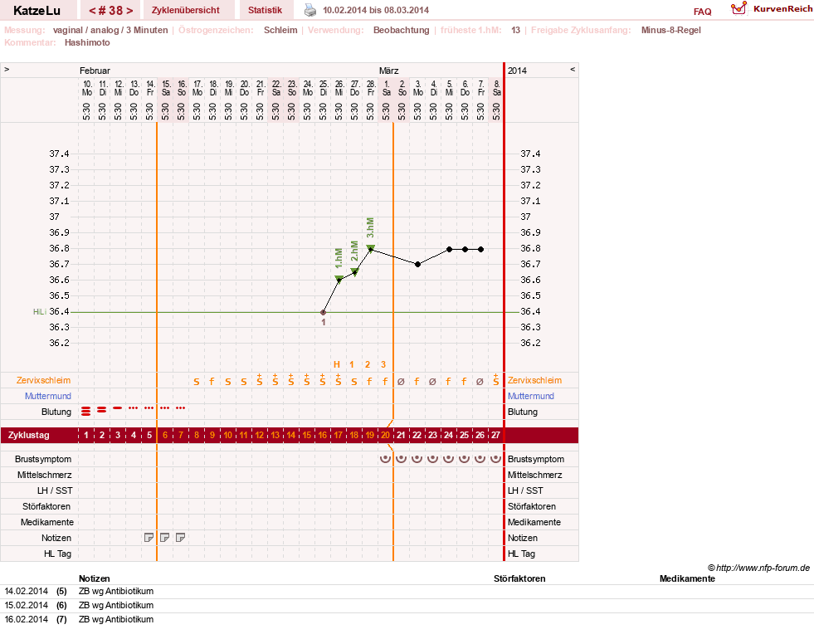Click spotting dots on cycle day 4

tap(134, 408)
